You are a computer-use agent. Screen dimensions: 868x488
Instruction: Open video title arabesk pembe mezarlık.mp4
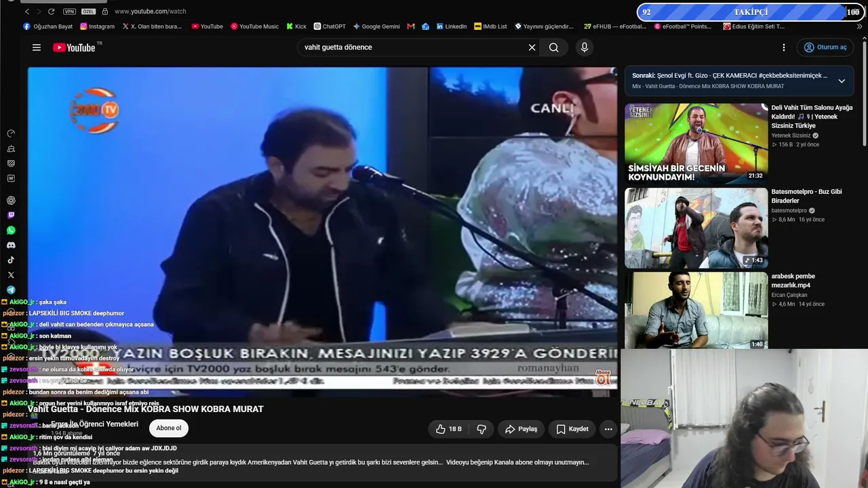[x=793, y=281]
